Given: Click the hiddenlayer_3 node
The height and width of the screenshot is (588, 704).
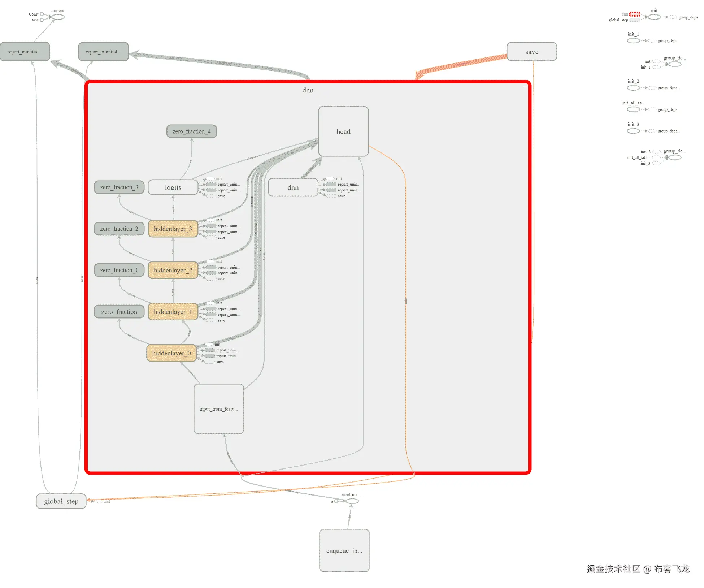Looking at the screenshot, I should point(173,229).
